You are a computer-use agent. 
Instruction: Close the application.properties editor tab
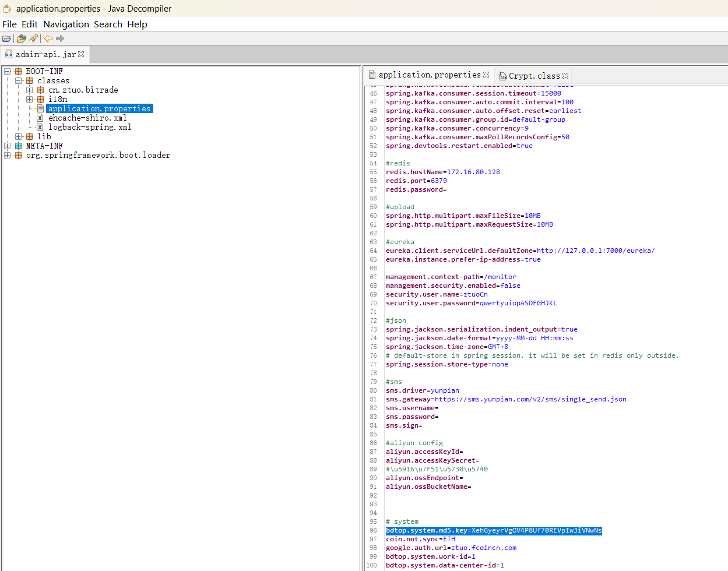(486, 75)
